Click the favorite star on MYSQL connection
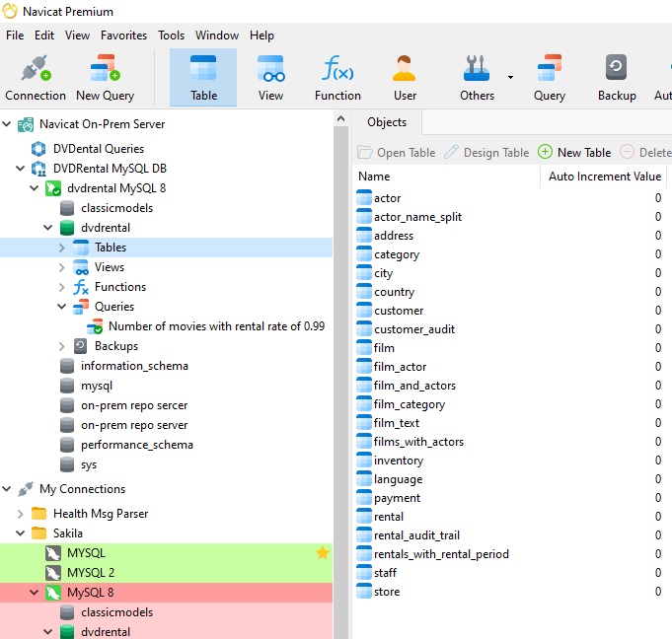The height and width of the screenshot is (639, 672). [323, 553]
